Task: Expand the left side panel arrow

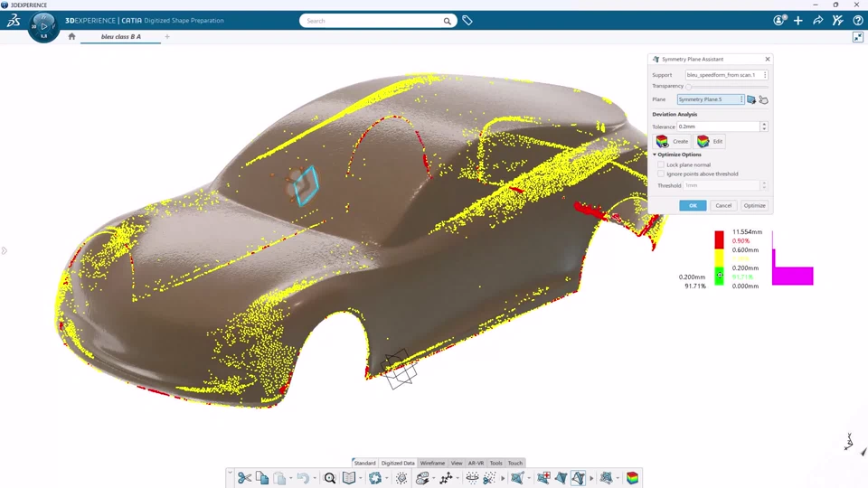Action: (x=5, y=250)
